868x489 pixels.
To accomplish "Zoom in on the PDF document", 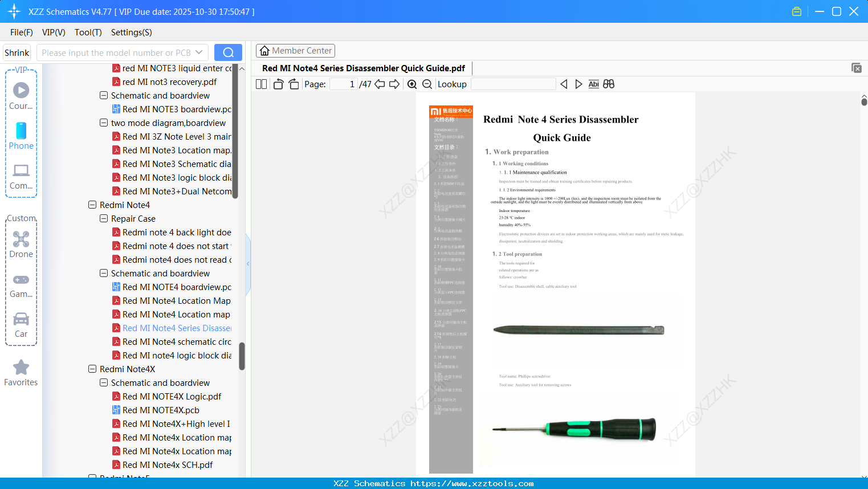I will pos(411,84).
